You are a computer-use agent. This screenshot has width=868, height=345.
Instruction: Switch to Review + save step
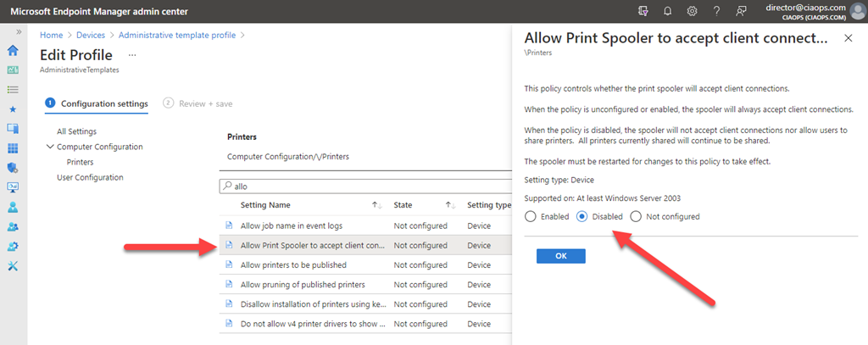198,103
